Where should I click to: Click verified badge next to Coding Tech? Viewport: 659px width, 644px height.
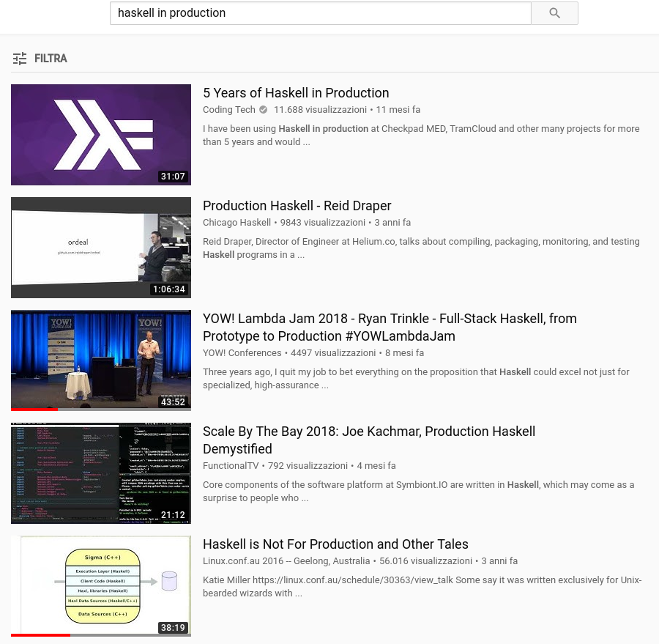point(264,110)
